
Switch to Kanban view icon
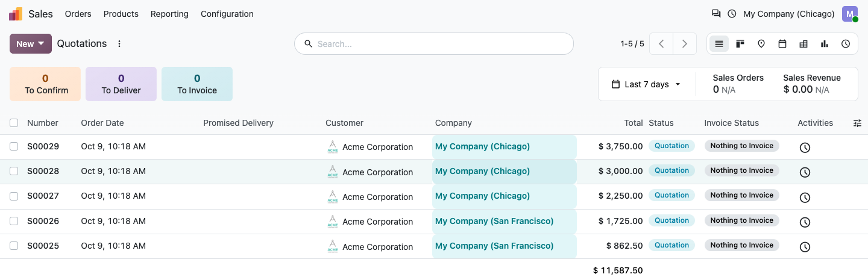(740, 44)
